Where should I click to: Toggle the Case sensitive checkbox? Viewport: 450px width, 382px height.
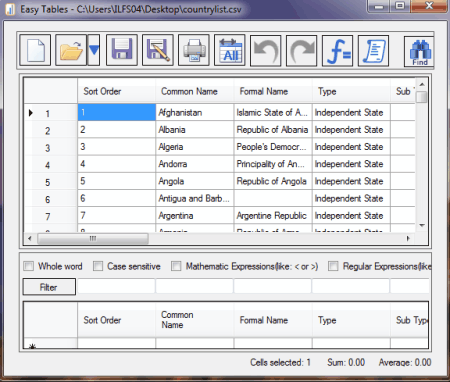coord(98,266)
